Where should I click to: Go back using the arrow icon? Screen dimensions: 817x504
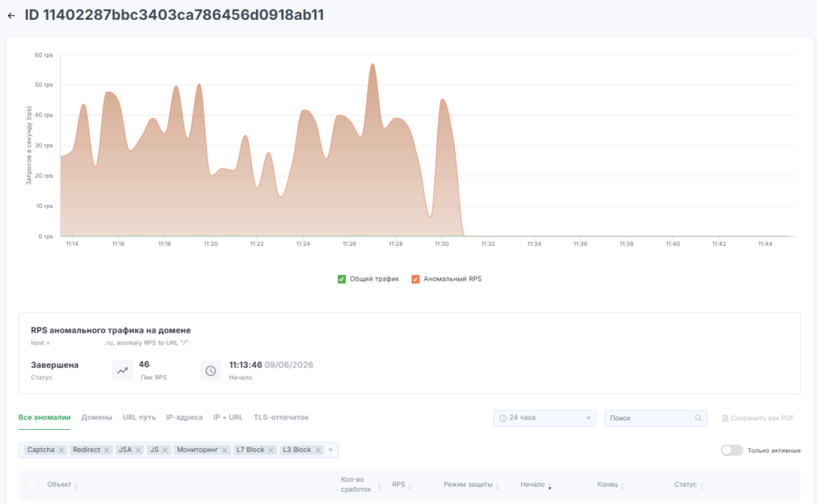(11, 16)
